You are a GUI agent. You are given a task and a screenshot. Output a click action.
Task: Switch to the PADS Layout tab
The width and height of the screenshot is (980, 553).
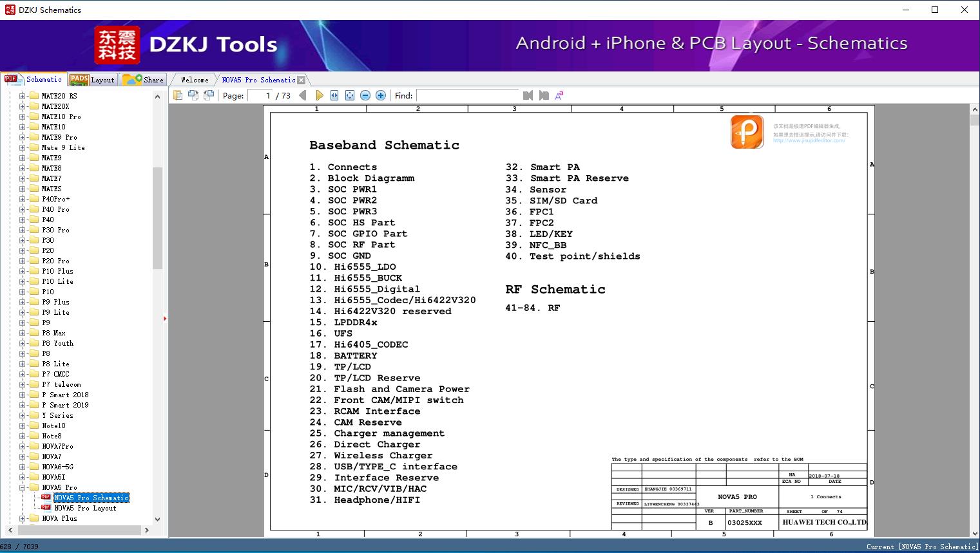click(x=92, y=80)
